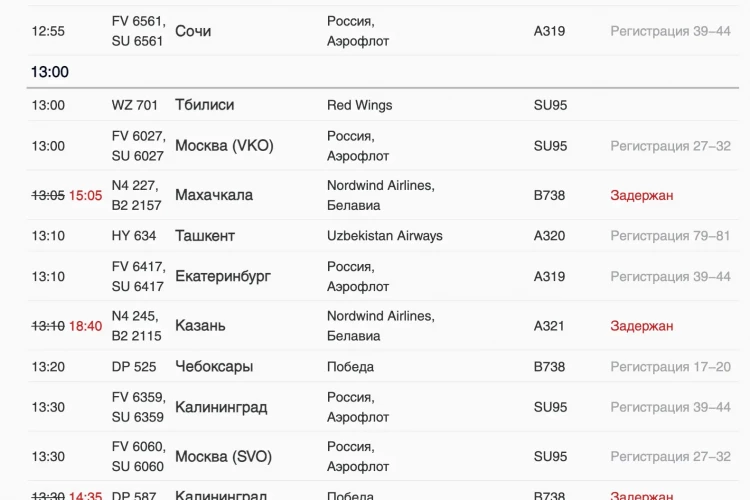750x500 pixels.
Task: Click the revised time 18:40
Action: [x=86, y=326]
